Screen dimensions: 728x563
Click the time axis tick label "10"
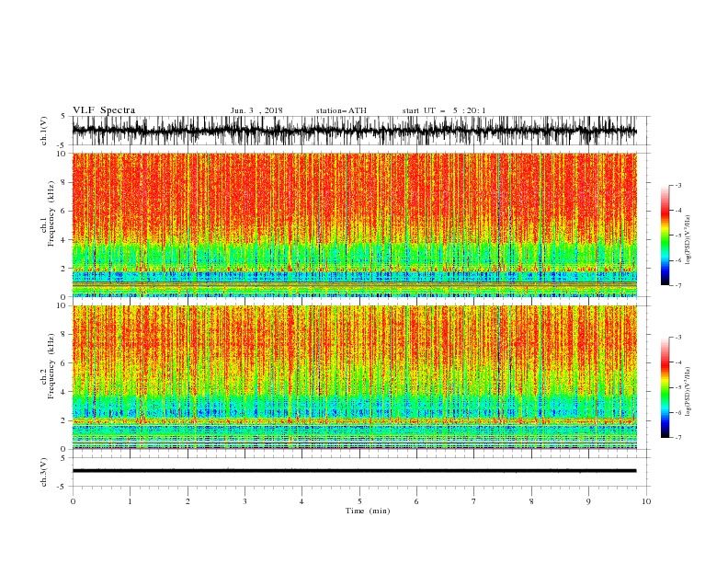point(646,501)
